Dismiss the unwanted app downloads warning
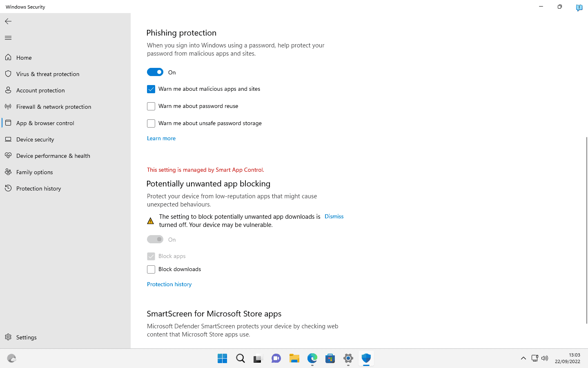This screenshot has width=588, height=368. (x=334, y=216)
